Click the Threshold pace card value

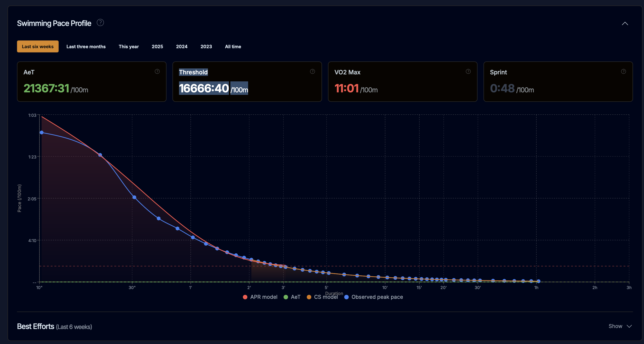click(204, 88)
